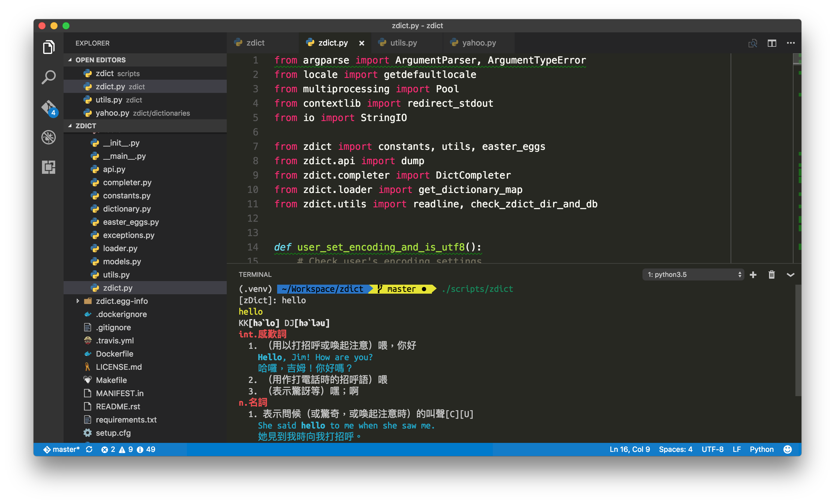Click the feedback smiley in status bar
Image resolution: width=835 pixels, height=504 pixels.
[x=788, y=449]
